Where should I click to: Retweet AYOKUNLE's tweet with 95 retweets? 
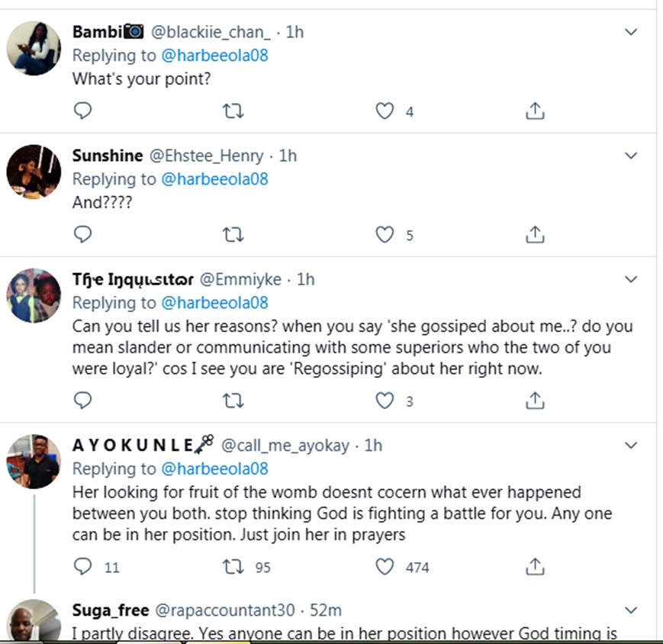point(233,567)
